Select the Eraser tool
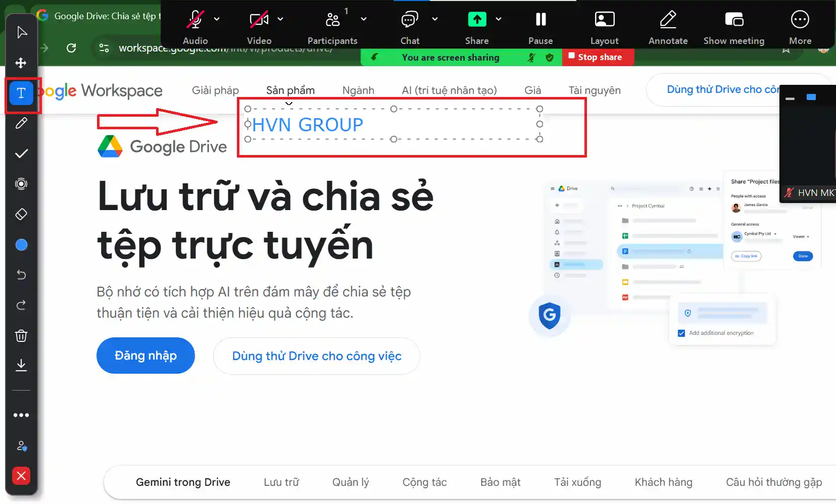The height and width of the screenshot is (504, 836). tap(21, 214)
